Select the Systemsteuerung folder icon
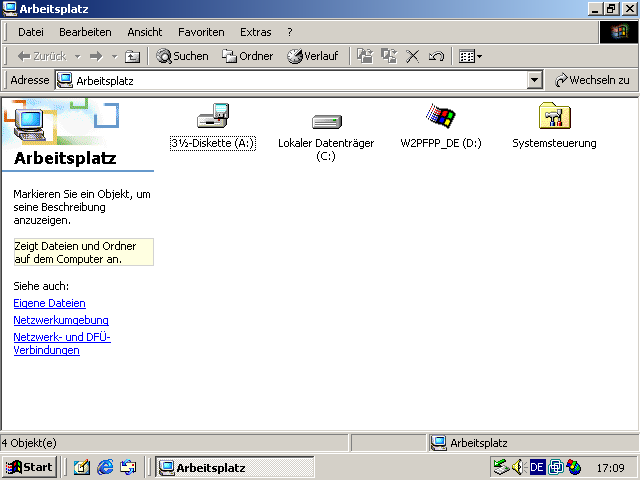Screen dimensions: 640x480 click(554, 116)
